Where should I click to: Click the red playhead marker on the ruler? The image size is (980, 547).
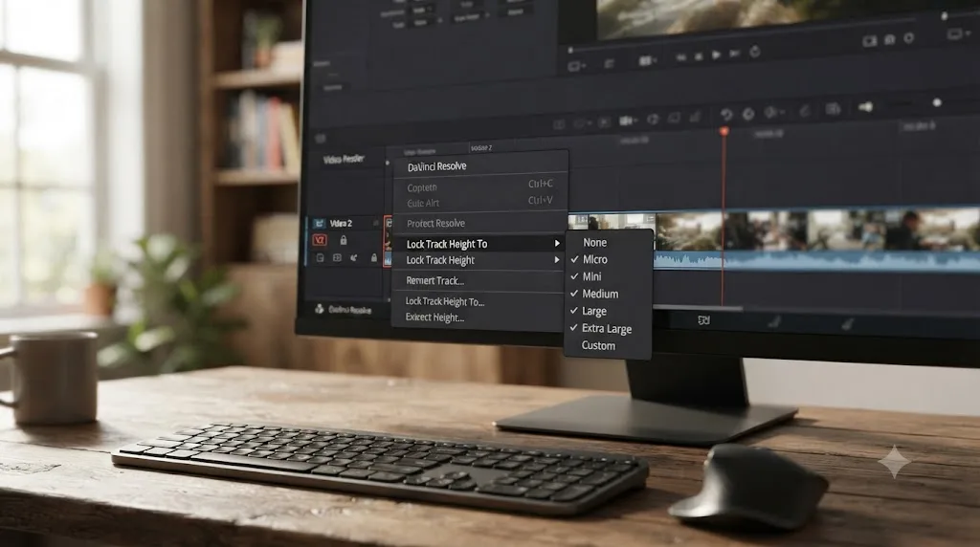[724, 131]
